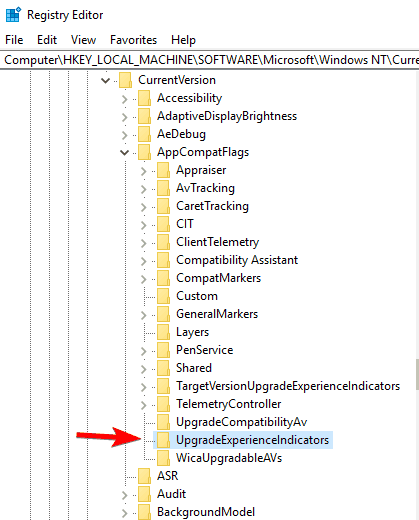Select the UpgradeCompatibilityAv key name
419x520 pixels.
coord(241,422)
